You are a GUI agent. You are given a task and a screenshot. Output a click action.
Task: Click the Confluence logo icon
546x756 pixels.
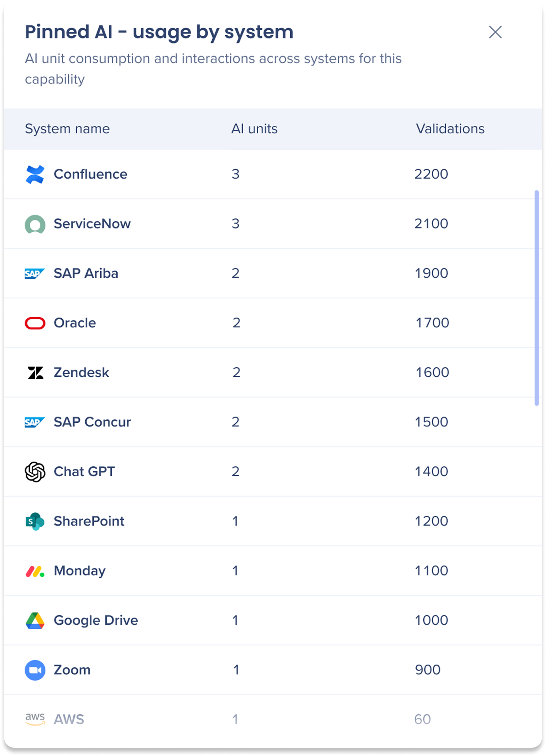click(x=35, y=174)
